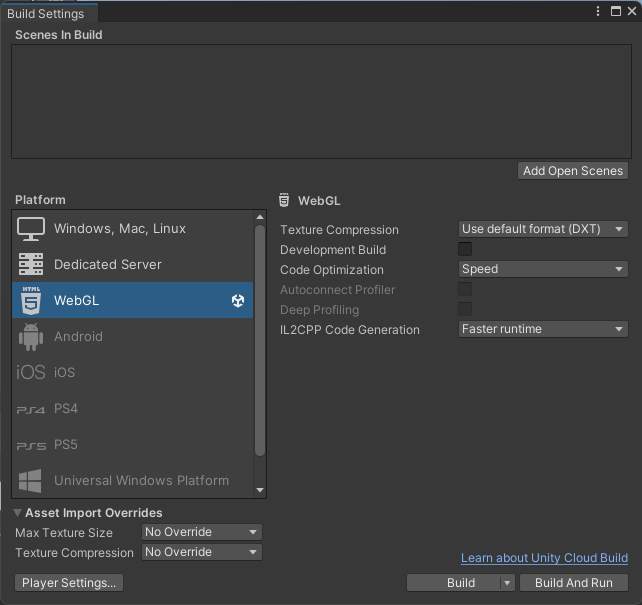642x605 pixels.
Task: Select the PS4 platform
Action: (x=133, y=409)
